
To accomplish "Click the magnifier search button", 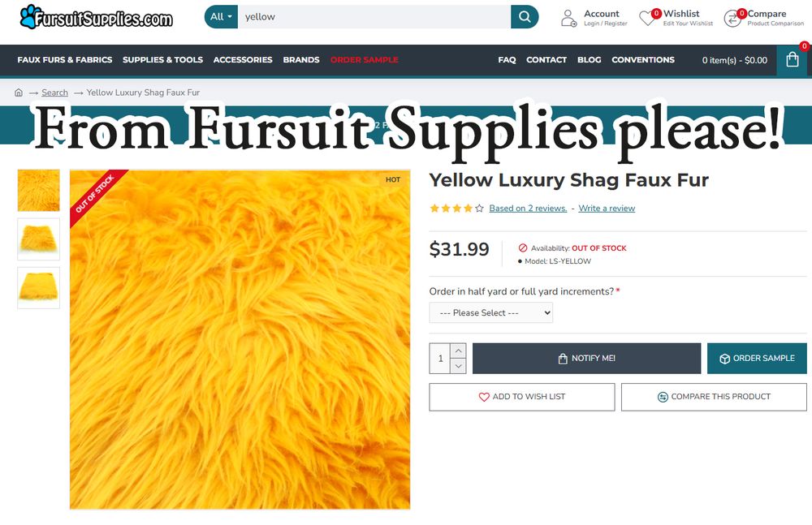I will pyautogui.click(x=524, y=16).
